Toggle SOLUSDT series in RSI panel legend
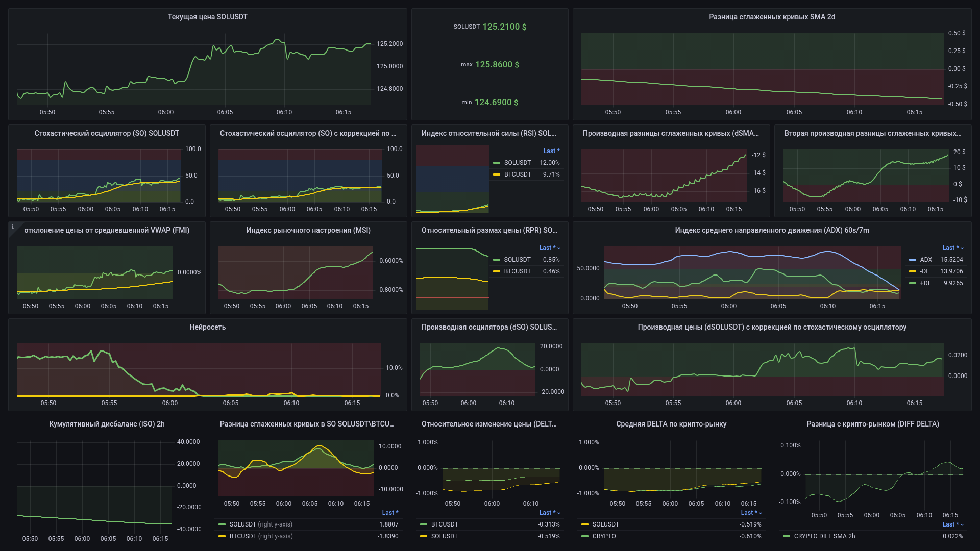 (517, 163)
